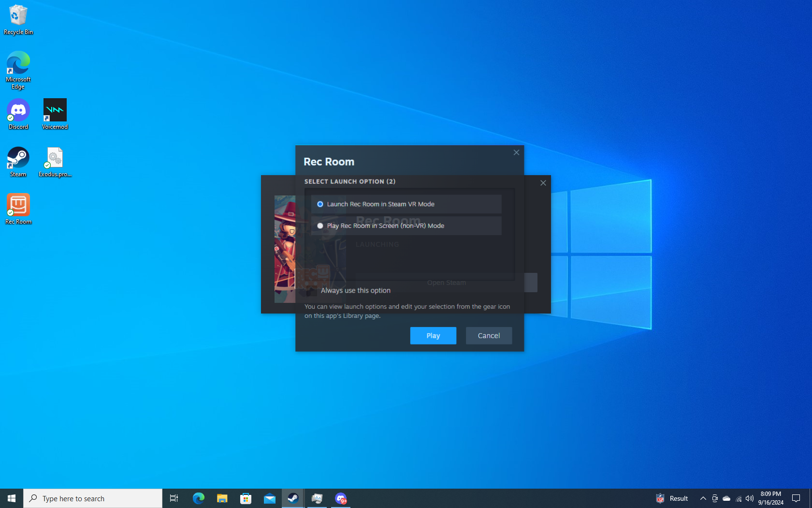Cancel the Rec Room launch dialog

pos(489,336)
